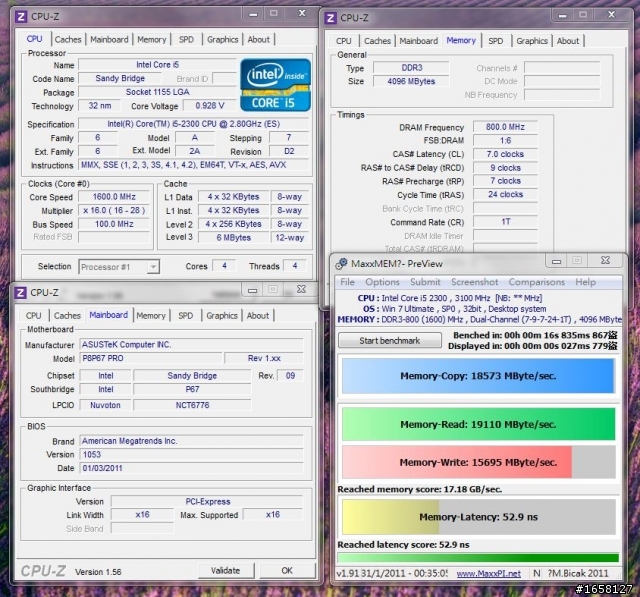Click the Specification field showing i5-2300
640x597 pixels.
[193, 124]
